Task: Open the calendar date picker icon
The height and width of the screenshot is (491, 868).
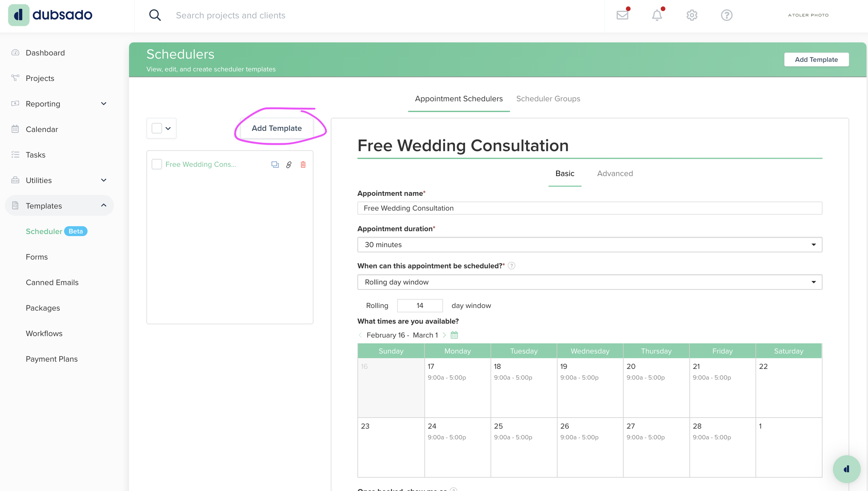Action: click(x=454, y=335)
